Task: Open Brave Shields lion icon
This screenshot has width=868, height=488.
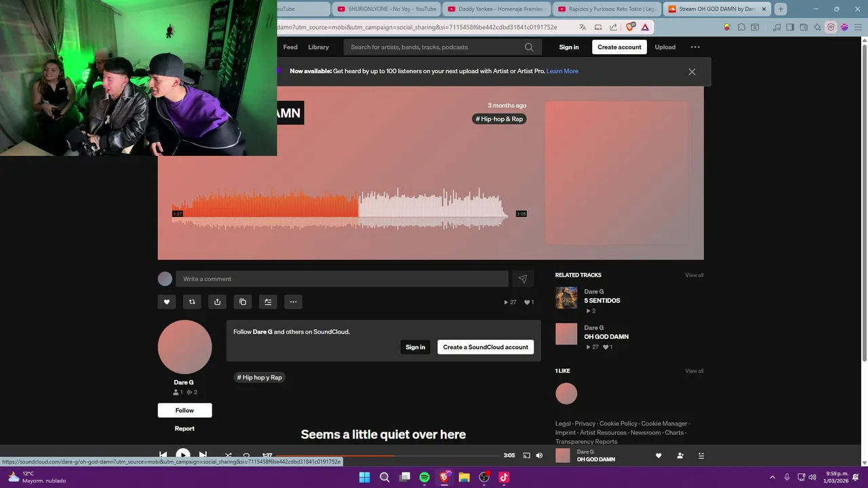Action: tap(631, 27)
